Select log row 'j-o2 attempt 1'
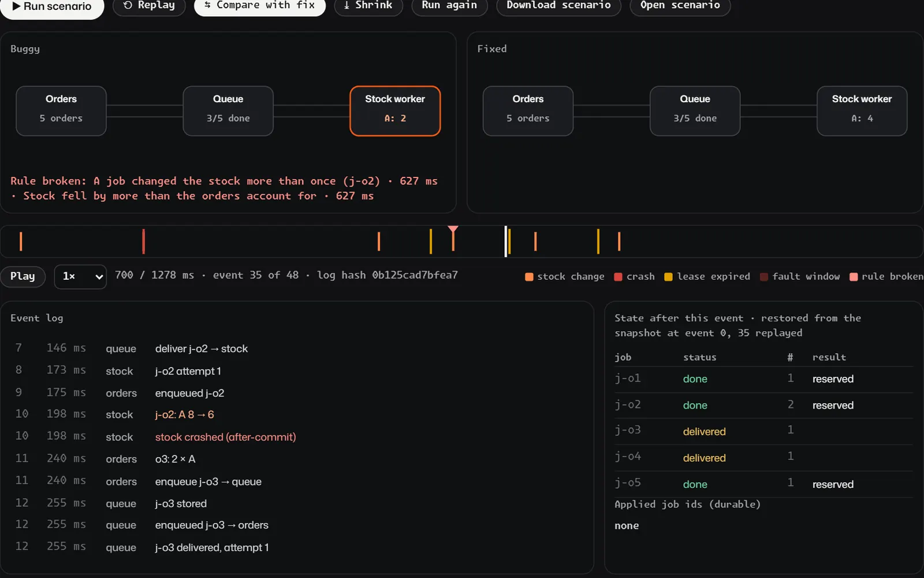 pos(297,371)
